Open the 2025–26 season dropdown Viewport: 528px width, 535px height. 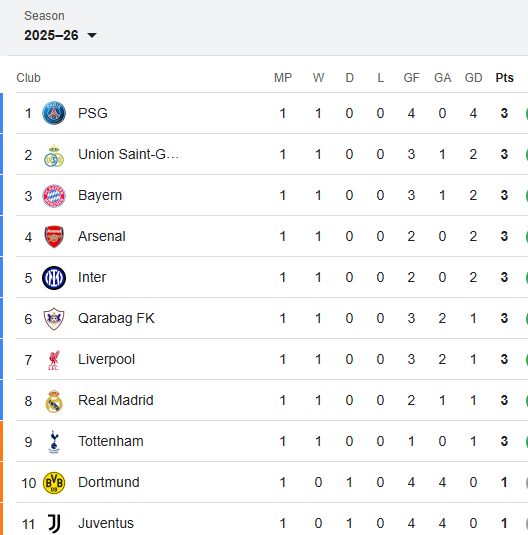pos(60,35)
